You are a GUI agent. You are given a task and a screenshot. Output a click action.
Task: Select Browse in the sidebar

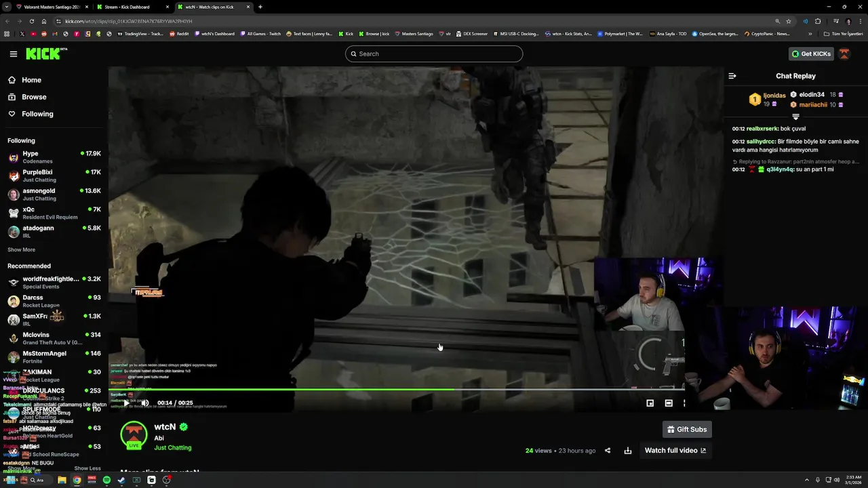coord(28,97)
